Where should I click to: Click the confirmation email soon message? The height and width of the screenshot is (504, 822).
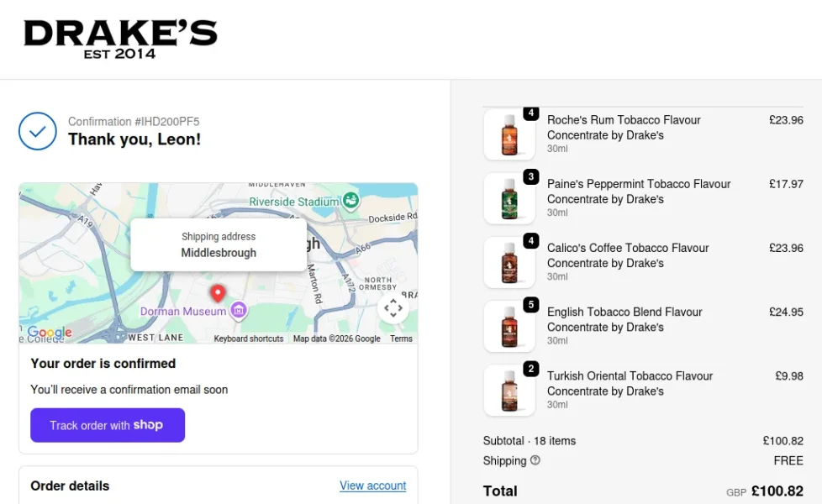coord(129,390)
